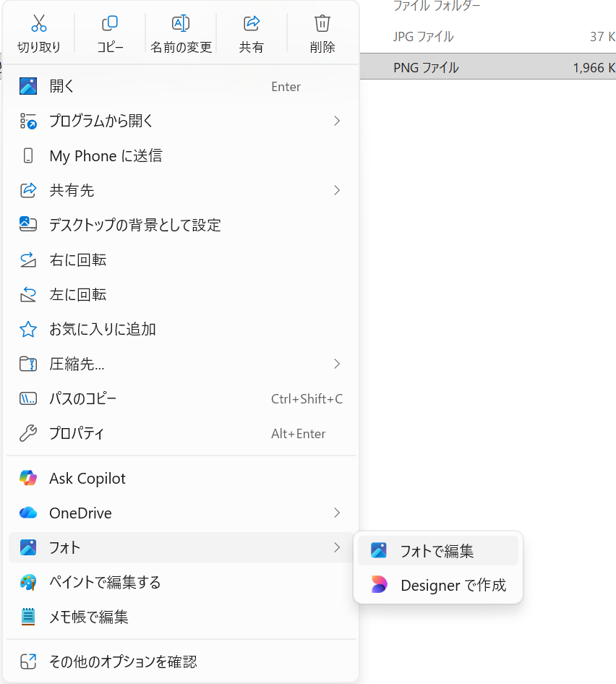The width and height of the screenshot is (616, 684).
Task: Select 開く to open the file
Action: 62,87
